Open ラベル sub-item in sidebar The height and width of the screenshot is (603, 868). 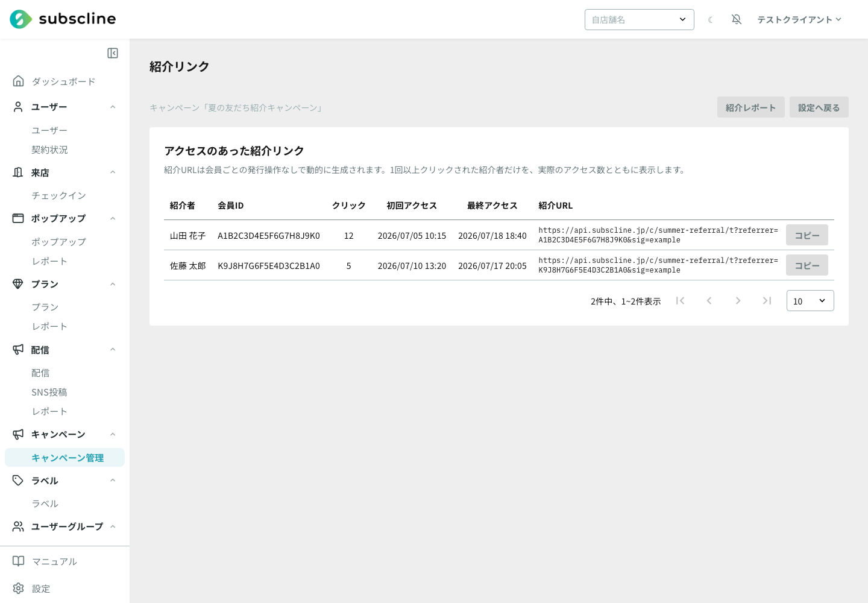coord(45,504)
